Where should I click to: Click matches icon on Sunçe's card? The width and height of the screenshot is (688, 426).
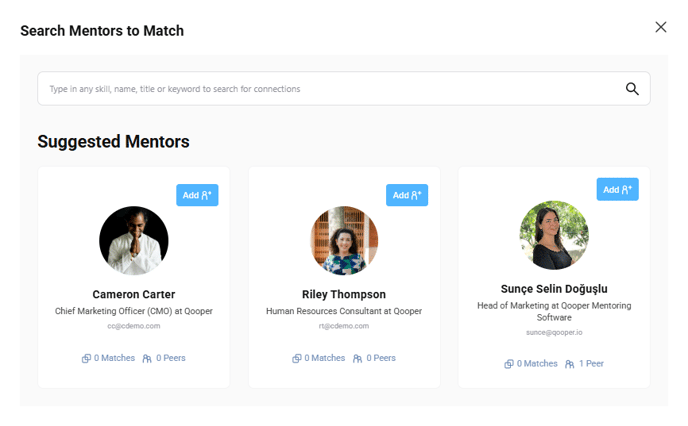[509, 364]
